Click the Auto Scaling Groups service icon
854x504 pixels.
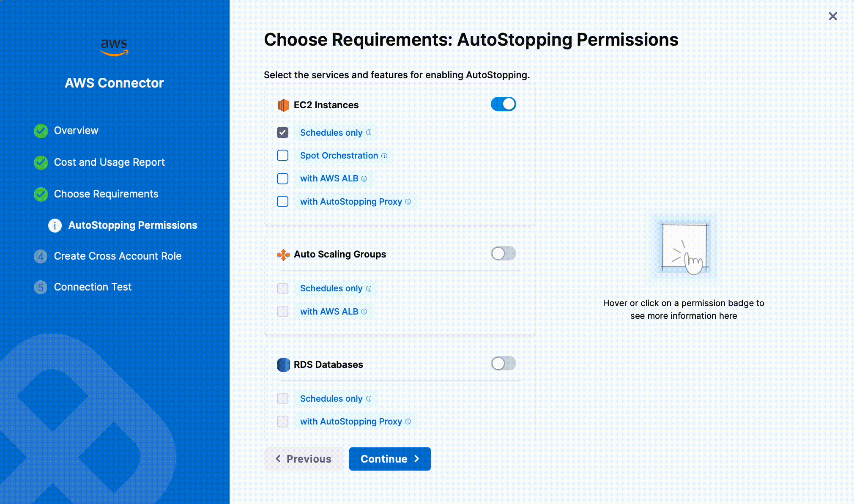tap(283, 255)
